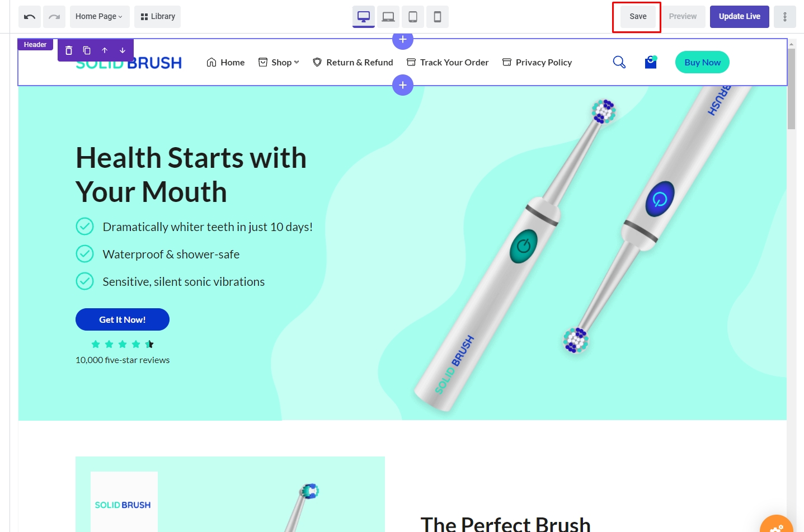Click the page vertical scrollbar thumb

(792, 89)
